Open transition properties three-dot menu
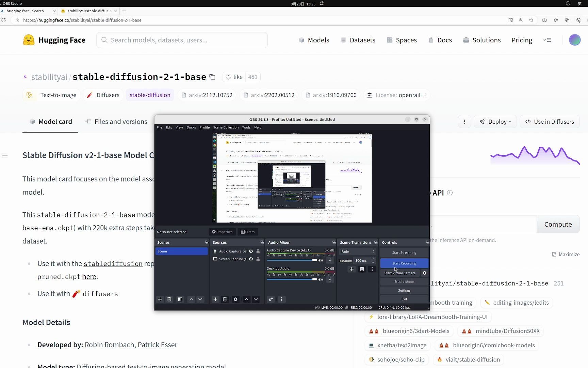The image size is (588, 368). tap(372, 269)
